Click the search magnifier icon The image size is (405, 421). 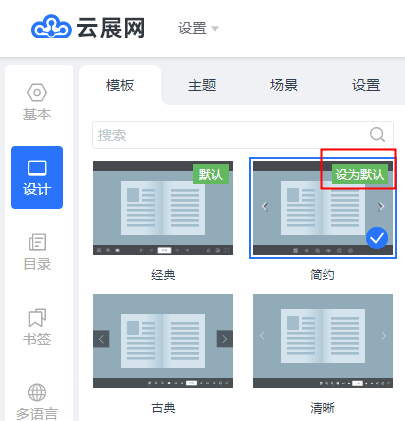tap(377, 135)
